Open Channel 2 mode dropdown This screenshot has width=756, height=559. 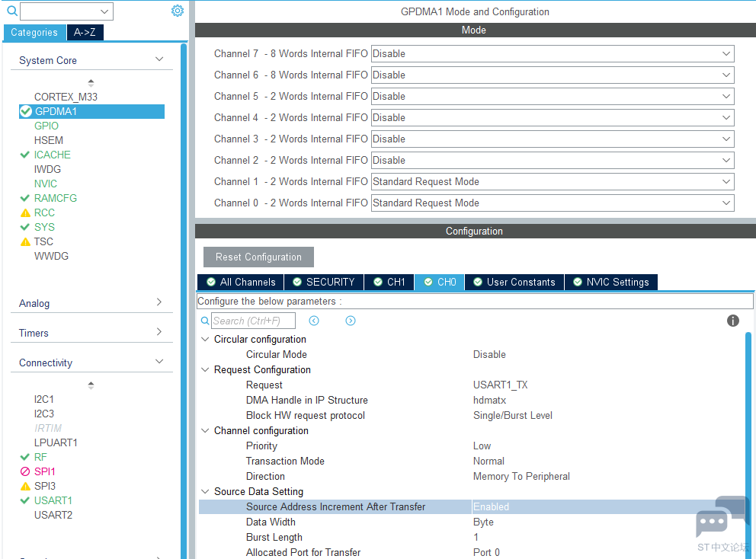(x=553, y=160)
